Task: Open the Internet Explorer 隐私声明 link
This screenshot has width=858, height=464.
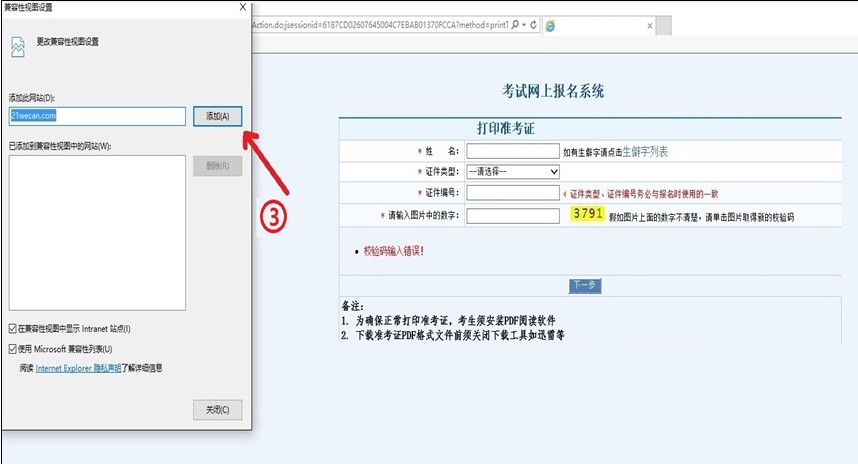Action: 78,368
